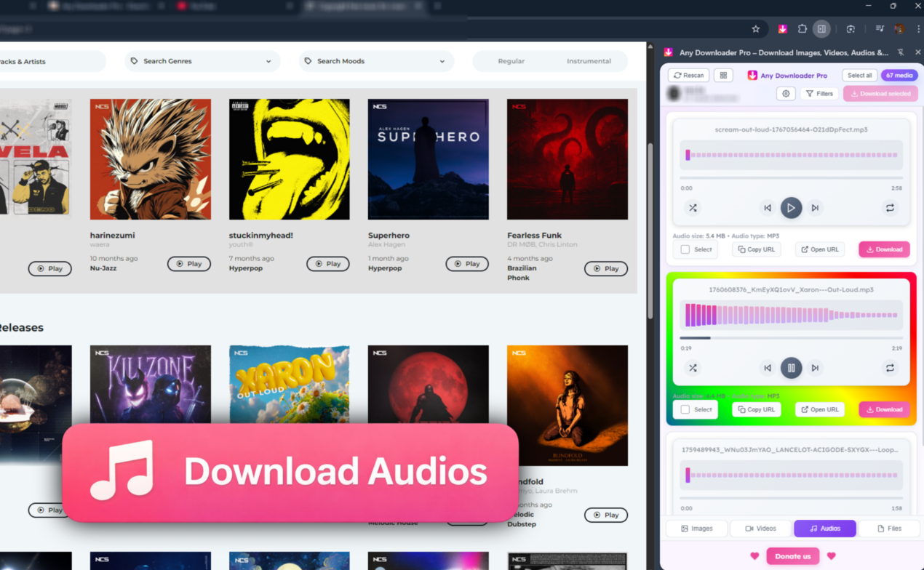The height and width of the screenshot is (570, 924).
Task: Open the browser Extensions puzzle icon
Action: (x=802, y=29)
